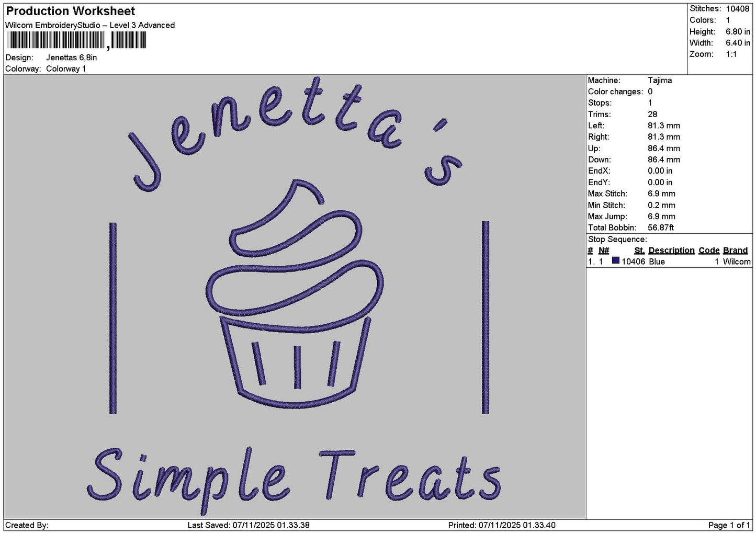Click 'Page 1 of 1' in footer
This screenshot has height=534, width=756.
click(729, 525)
